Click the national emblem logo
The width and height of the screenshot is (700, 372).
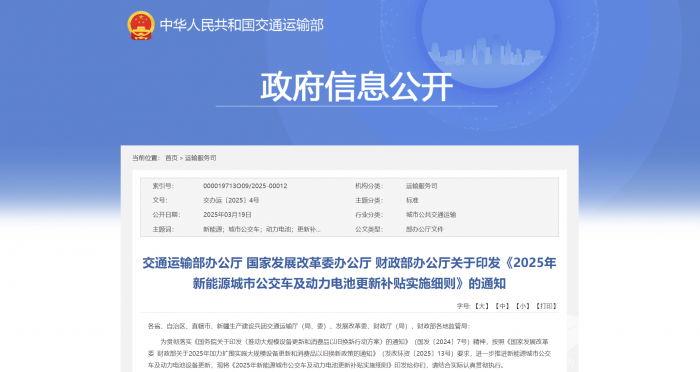pos(141,25)
